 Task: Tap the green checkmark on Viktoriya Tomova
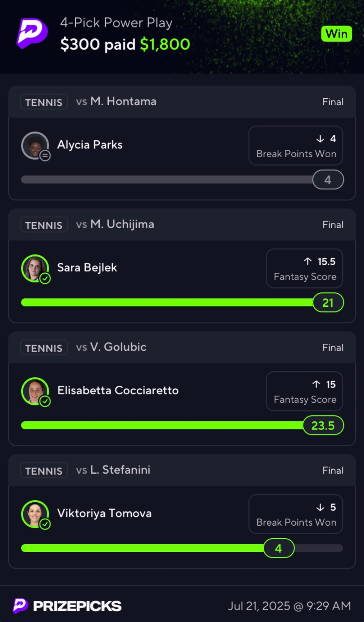[x=45, y=524]
